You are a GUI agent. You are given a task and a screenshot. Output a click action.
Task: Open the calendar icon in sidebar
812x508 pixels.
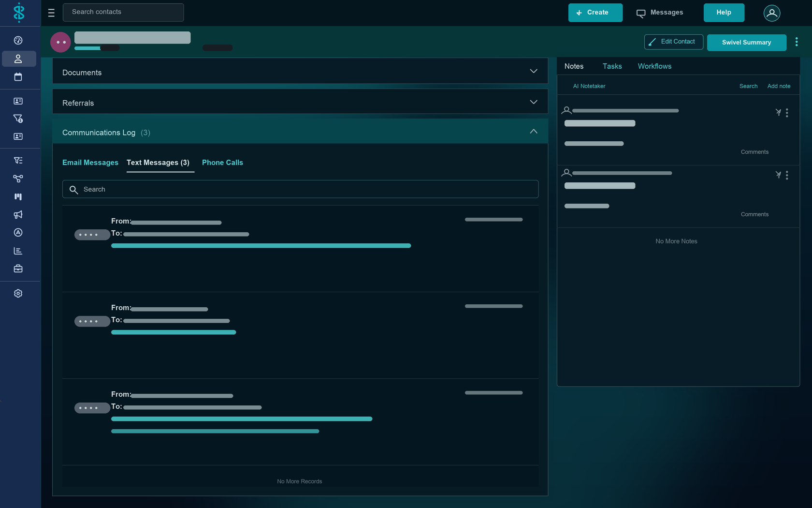click(18, 77)
